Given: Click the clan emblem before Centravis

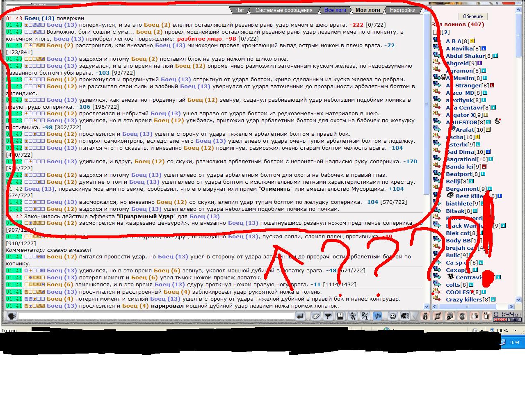Looking at the screenshot, I should point(451,277).
